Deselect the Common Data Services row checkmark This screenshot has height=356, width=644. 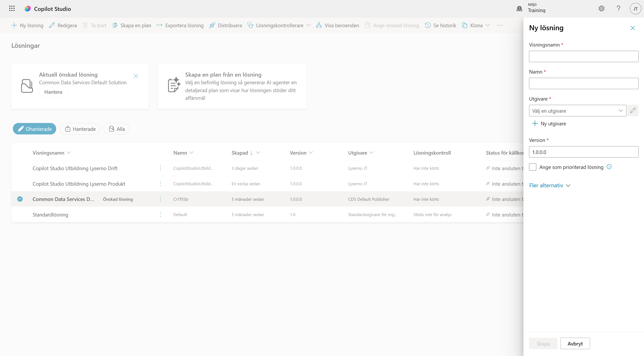pos(20,199)
